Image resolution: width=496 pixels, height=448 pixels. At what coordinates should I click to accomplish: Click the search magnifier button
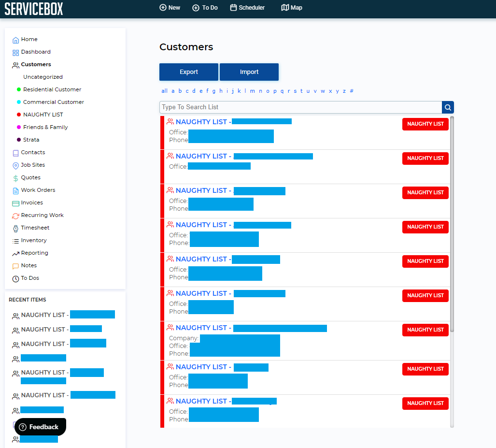coord(448,107)
